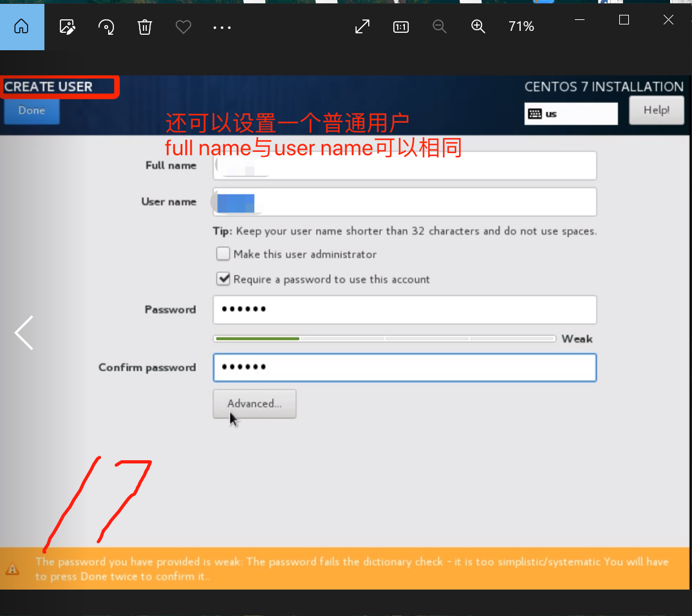The image size is (692, 616).
Task: Click the Weak strength label
Action: point(577,339)
